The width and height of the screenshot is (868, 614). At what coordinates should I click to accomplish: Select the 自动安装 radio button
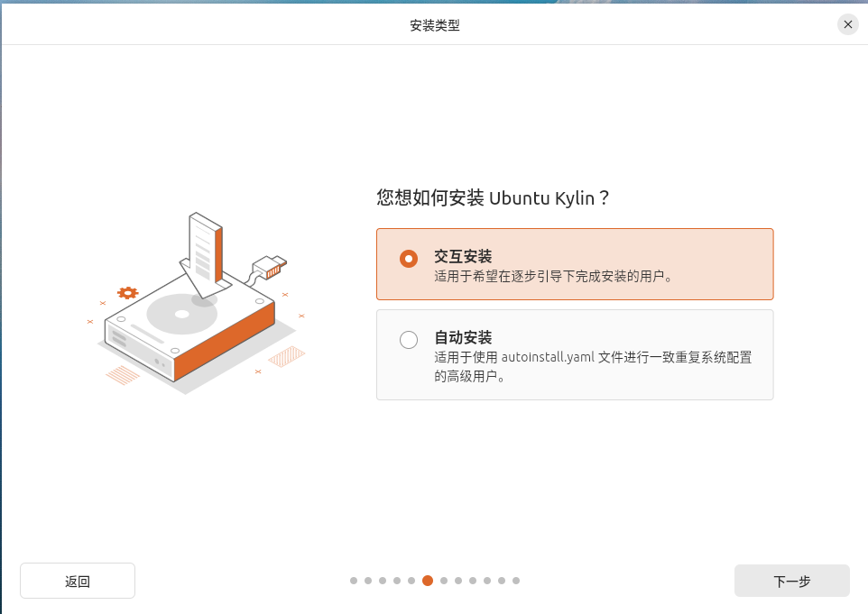pyautogui.click(x=409, y=340)
